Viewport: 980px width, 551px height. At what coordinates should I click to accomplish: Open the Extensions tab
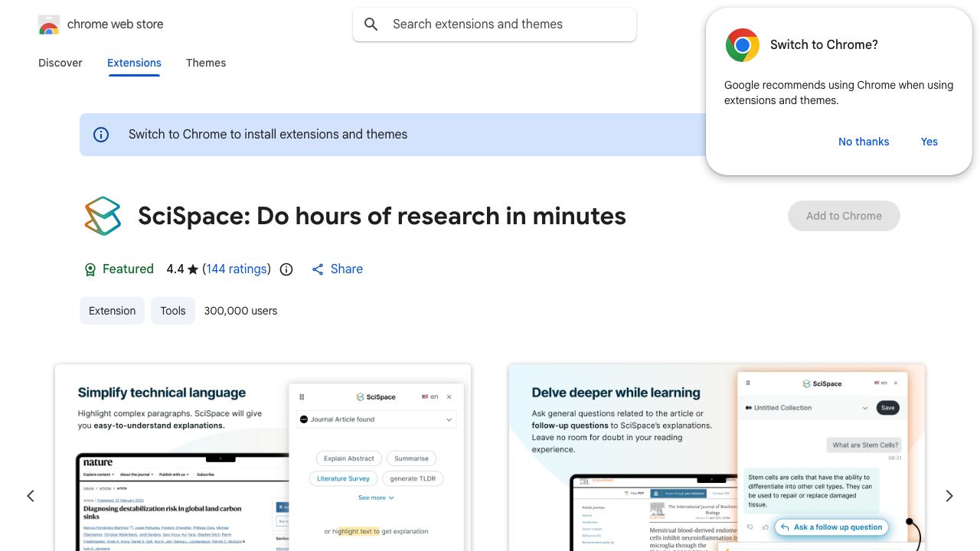point(134,63)
